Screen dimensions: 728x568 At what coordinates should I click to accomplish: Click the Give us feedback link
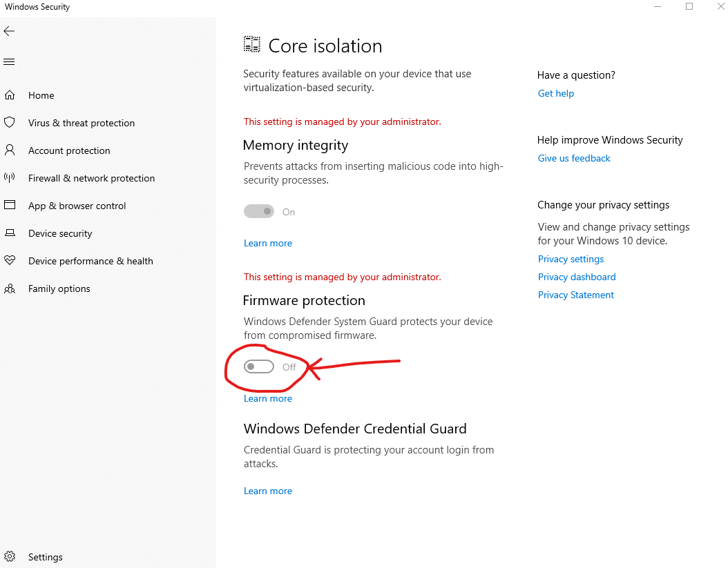tap(574, 158)
